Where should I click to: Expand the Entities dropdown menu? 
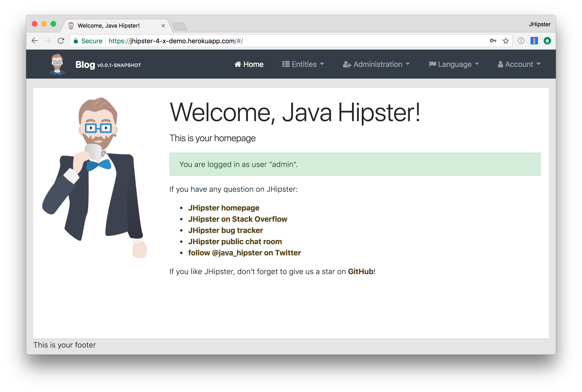point(303,64)
